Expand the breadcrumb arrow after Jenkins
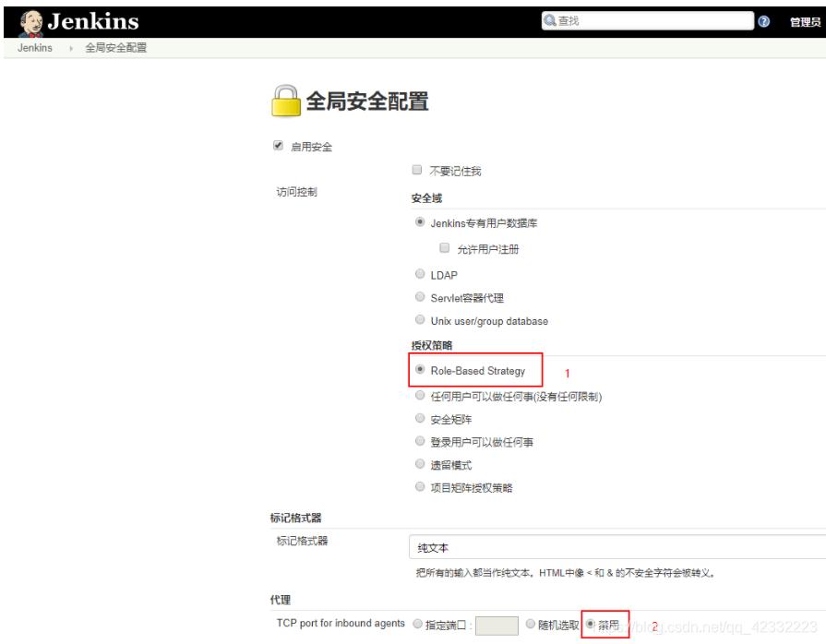Screen dimensions: 826x644 click(70, 49)
